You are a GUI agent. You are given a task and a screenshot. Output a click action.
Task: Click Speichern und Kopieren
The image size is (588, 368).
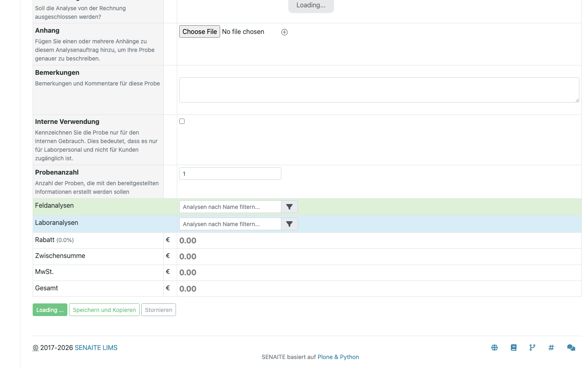pos(104,310)
